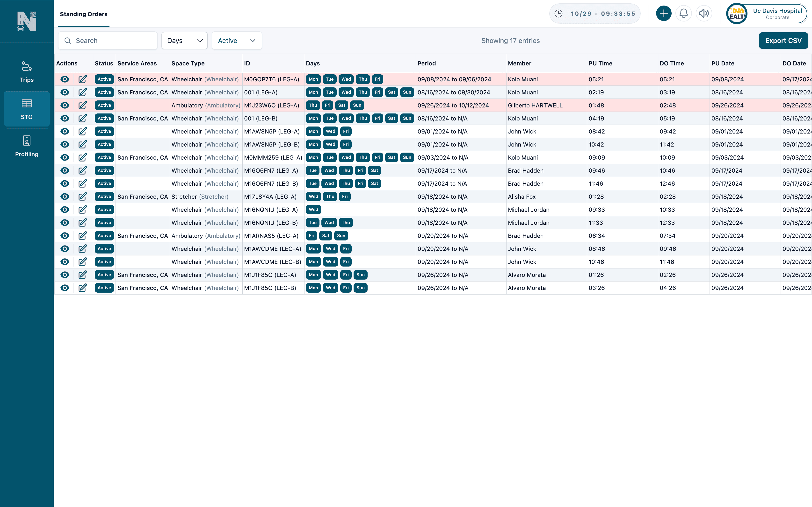Image resolution: width=812 pixels, height=507 pixels.
Task: Click the clock icon next to the date
Action: [x=559, y=14]
